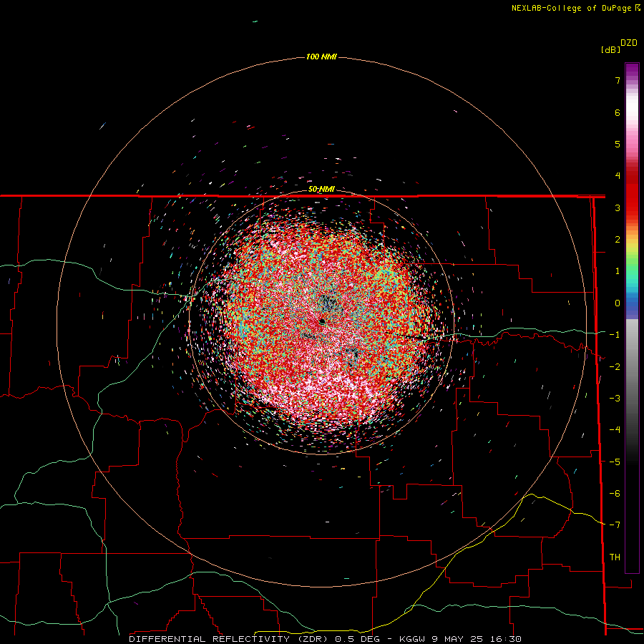Click the KGGW station identifier
This screenshot has height=644, width=644.
pyautogui.click(x=413, y=639)
